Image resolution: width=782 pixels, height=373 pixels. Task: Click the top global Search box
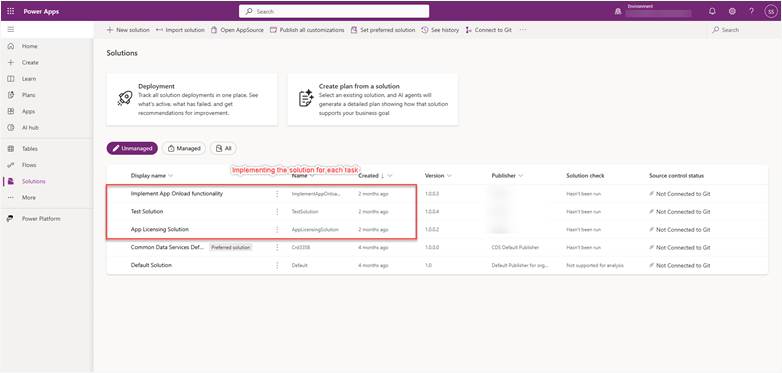coord(334,11)
